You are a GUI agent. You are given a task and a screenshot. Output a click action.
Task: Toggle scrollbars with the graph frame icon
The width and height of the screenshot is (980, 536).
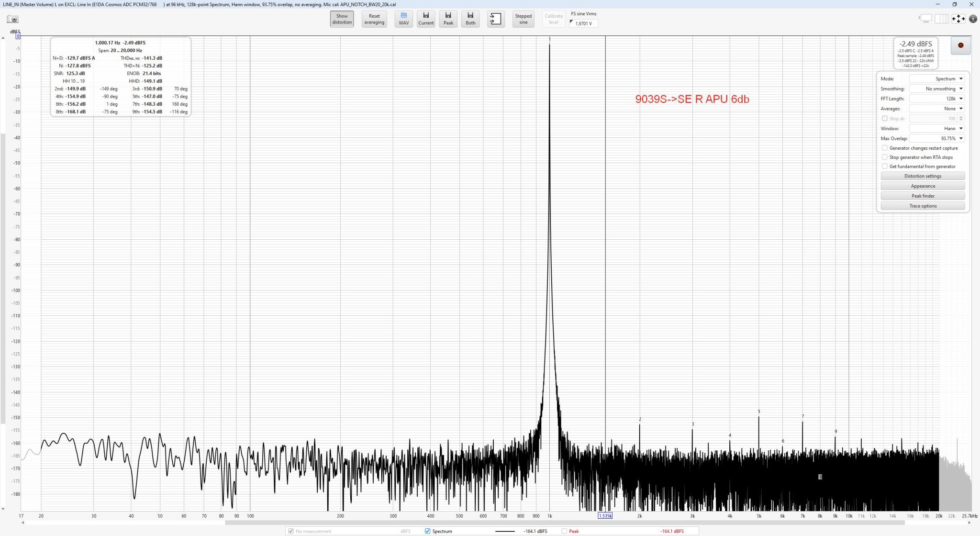click(925, 19)
